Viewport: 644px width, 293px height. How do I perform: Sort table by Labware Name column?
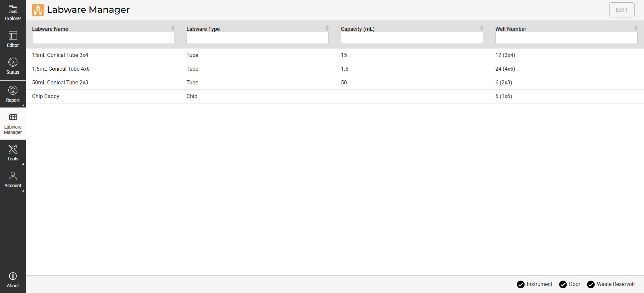pyautogui.click(x=173, y=28)
